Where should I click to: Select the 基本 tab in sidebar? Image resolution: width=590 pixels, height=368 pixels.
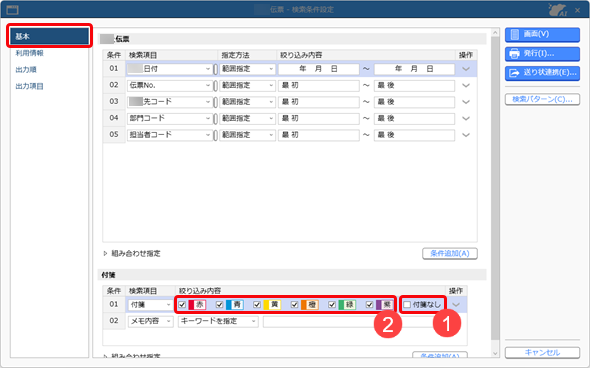click(x=49, y=36)
